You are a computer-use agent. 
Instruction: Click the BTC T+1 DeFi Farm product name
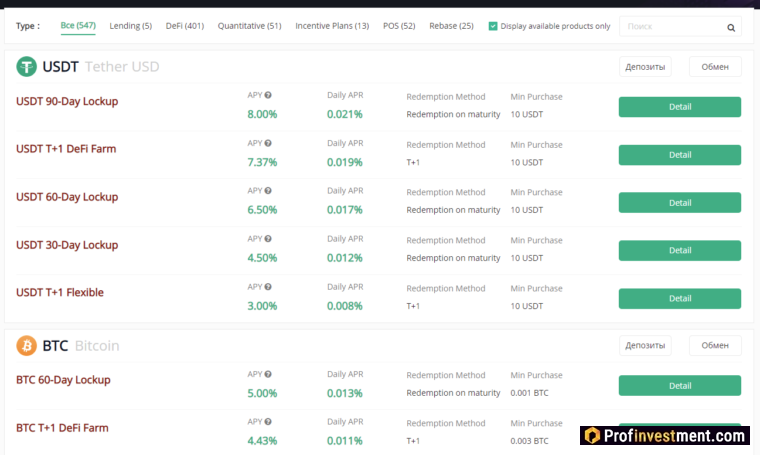[x=62, y=428]
